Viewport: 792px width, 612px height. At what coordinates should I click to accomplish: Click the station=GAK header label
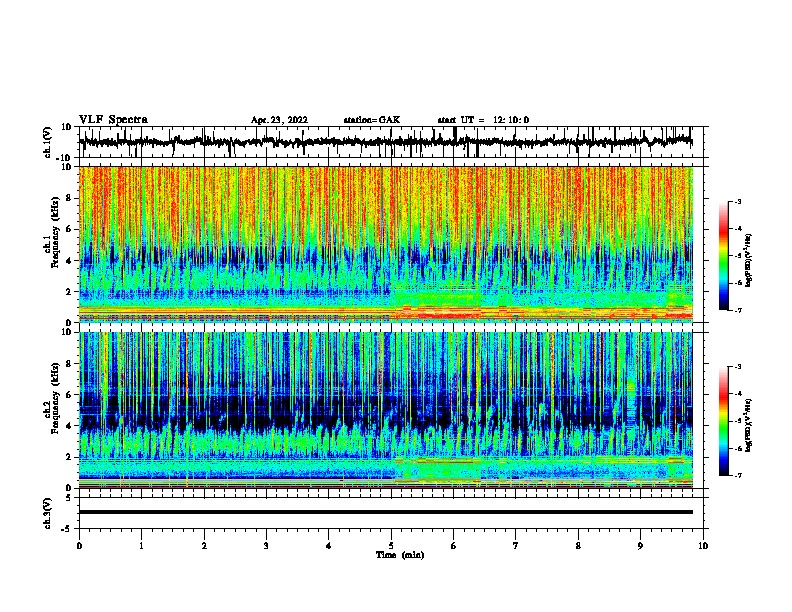(372, 120)
